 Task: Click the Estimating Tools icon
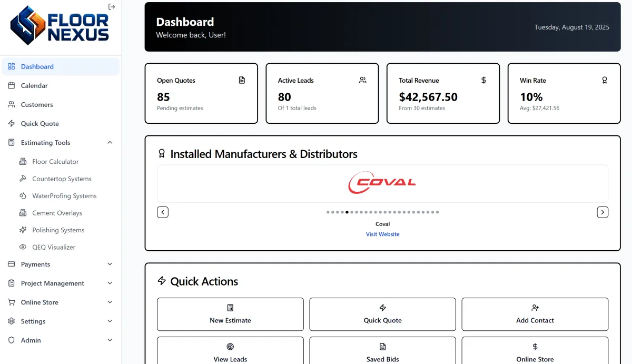tap(12, 142)
